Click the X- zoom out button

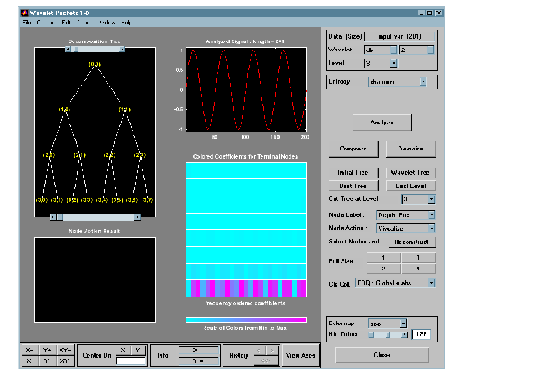coord(31,360)
